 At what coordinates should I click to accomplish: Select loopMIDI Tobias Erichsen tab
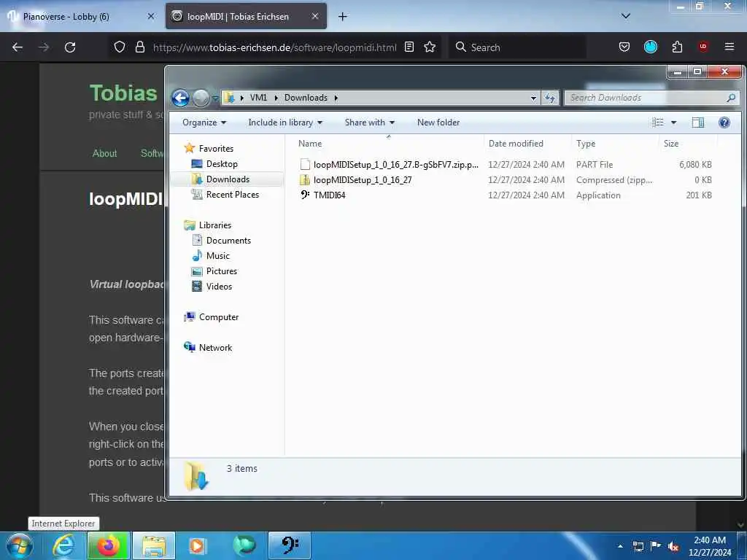[x=246, y=16]
